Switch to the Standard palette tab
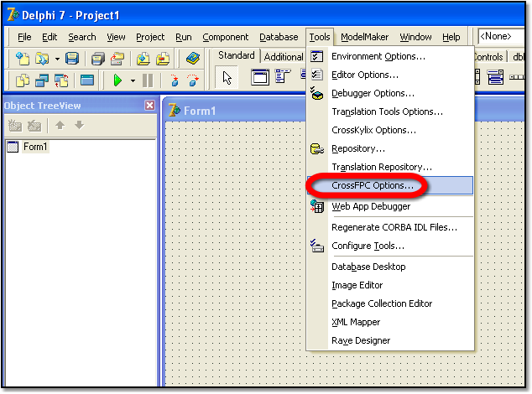This screenshot has height=394, width=532. click(236, 55)
